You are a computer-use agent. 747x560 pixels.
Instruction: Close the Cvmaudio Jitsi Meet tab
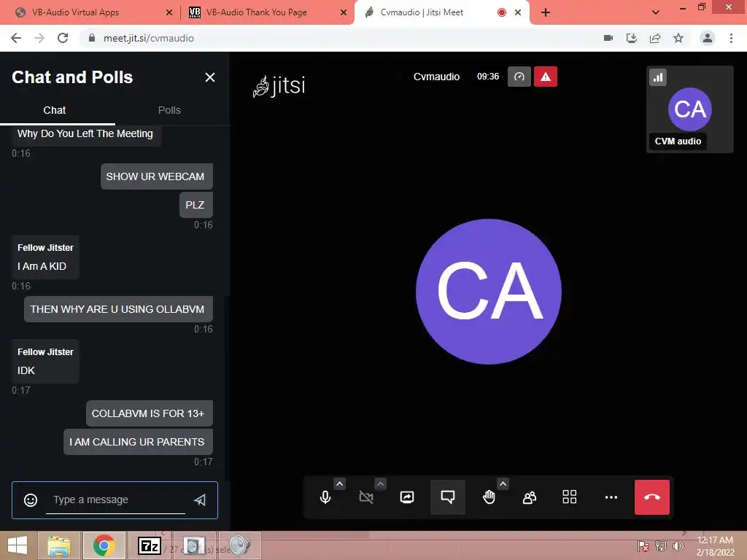[518, 12]
